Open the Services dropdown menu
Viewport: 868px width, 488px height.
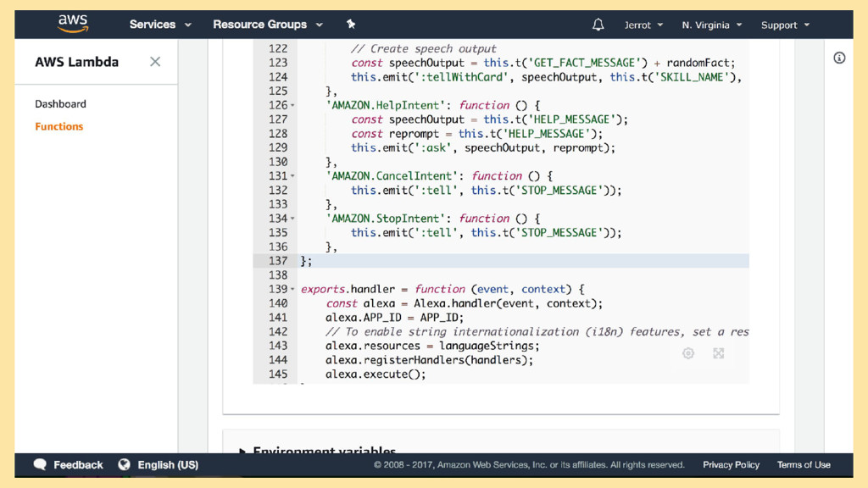[160, 25]
